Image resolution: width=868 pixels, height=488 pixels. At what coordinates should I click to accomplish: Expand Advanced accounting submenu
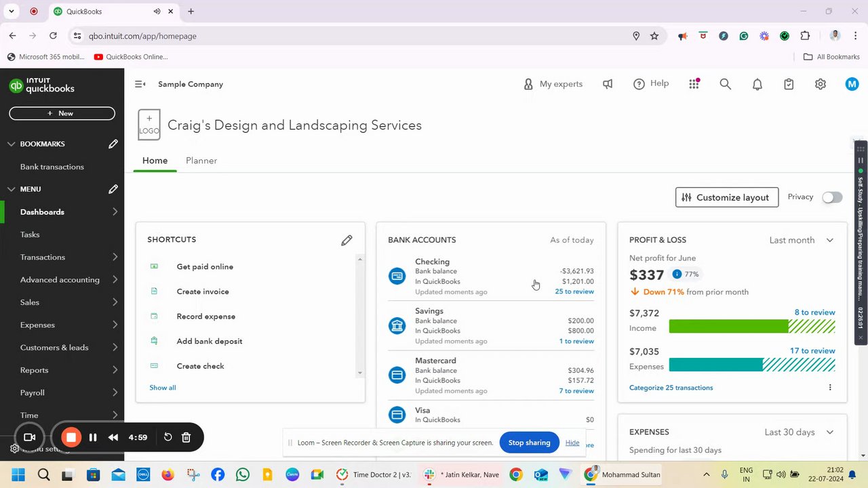115,279
